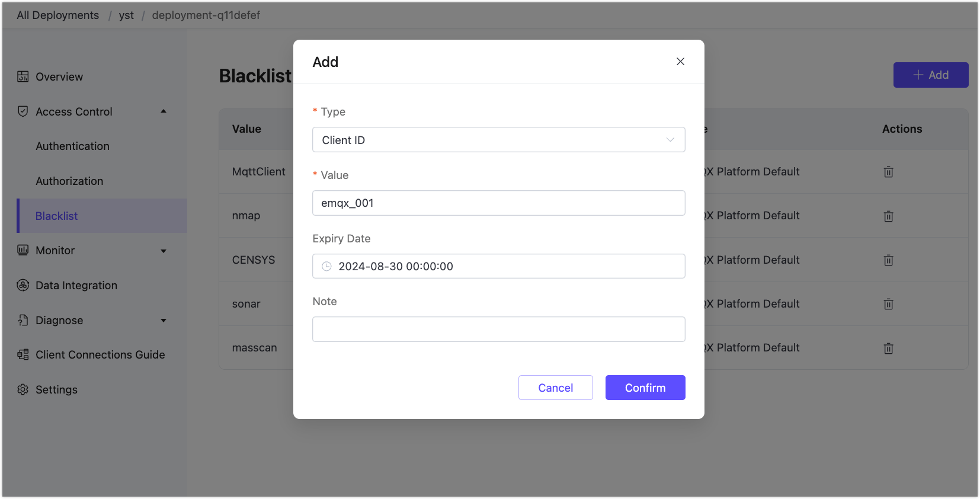This screenshot has height=499, width=980.
Task: Delete the masscan blacklist entry
Action: tap(888, 348)
